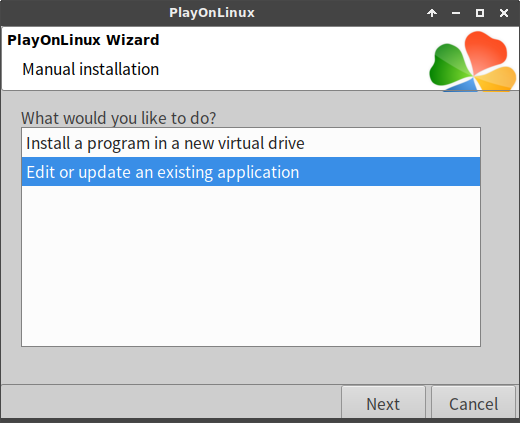Cancel the PlayOnLinux wizard
This screenshot has height=423, width=520.
pyautogui.click(x=473, y=403)
